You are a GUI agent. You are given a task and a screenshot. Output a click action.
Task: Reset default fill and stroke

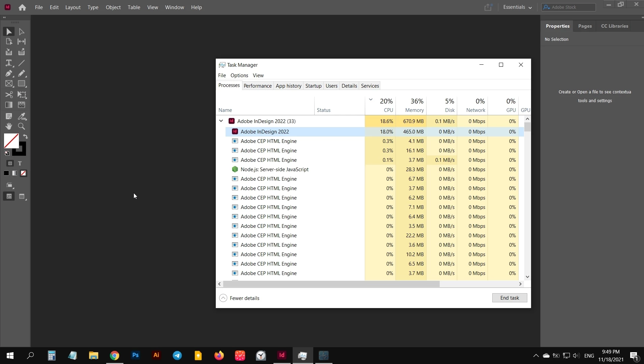point(7,153)
